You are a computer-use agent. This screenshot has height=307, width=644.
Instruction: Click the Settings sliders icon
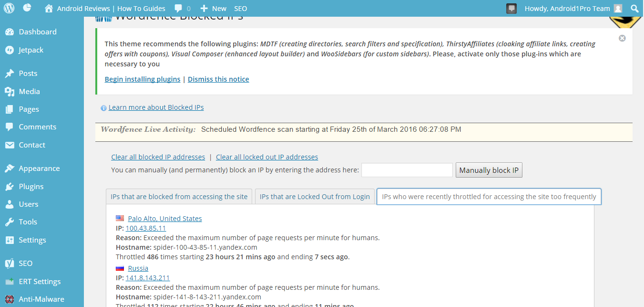(10, 240)
